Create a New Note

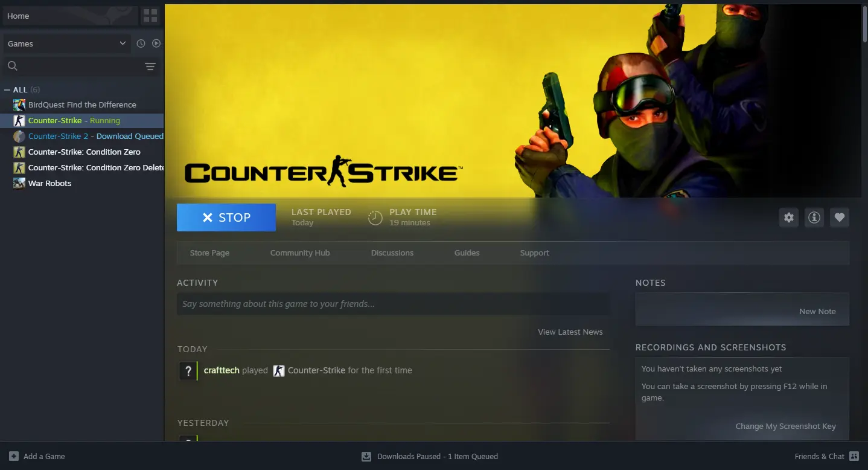tap(817, 311)
